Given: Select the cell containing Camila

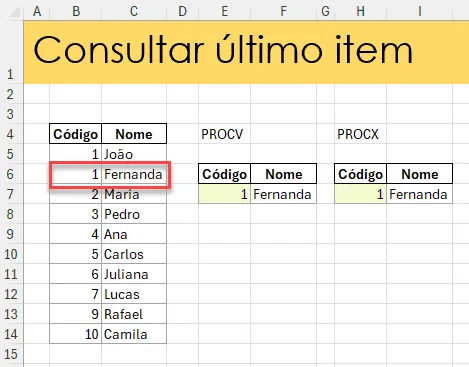Looking at the screenshot, I should tap(134, 334).
